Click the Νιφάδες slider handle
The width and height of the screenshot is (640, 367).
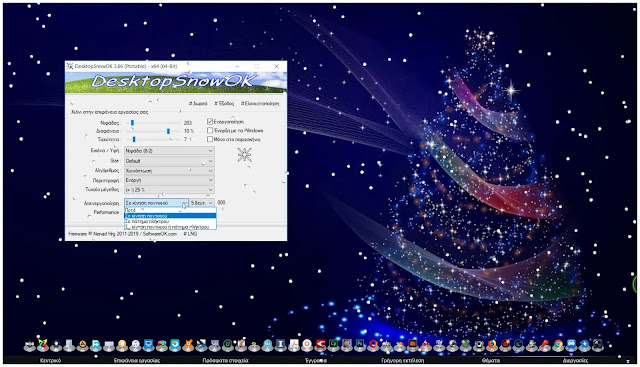[132, 122]
